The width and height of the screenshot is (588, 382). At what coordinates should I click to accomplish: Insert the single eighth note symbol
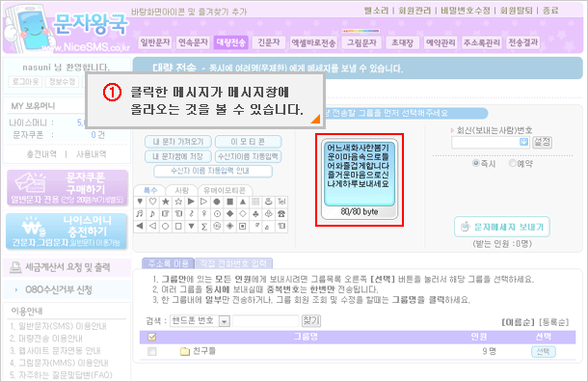coord(152,214)
